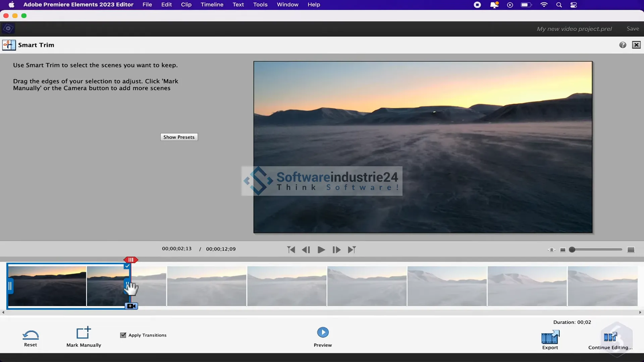Toggle the Apply Transitions checkbox
This screenshot has width=644, height=362.
[x=123, y=335]
